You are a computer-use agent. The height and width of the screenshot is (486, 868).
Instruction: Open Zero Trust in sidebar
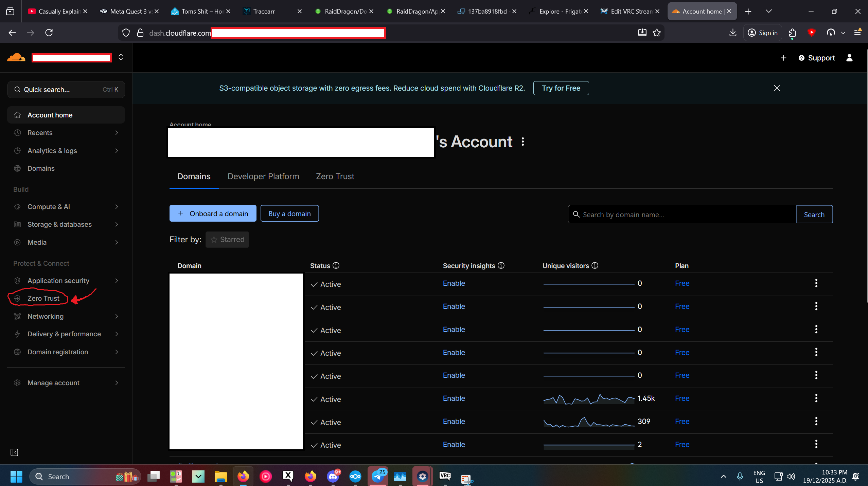pyautogui.click(x=43, y=298)
